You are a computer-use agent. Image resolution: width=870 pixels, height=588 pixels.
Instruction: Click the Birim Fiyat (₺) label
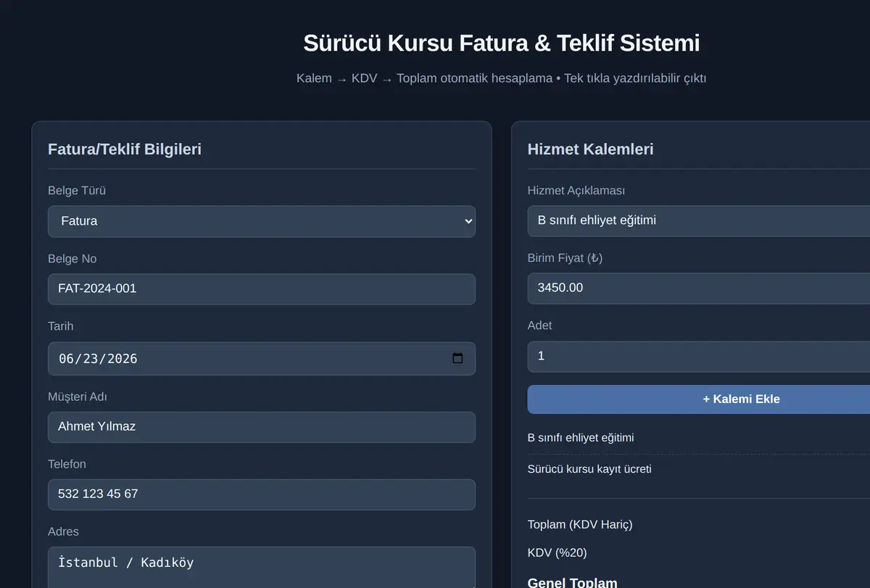pyautogui.click(x=565, y=258)
